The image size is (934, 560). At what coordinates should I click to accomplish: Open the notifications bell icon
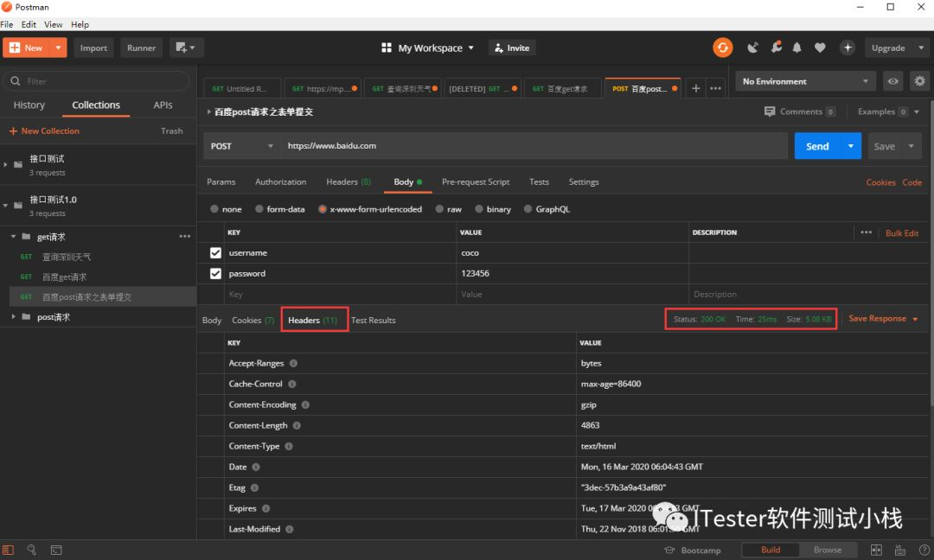point(796,48)
